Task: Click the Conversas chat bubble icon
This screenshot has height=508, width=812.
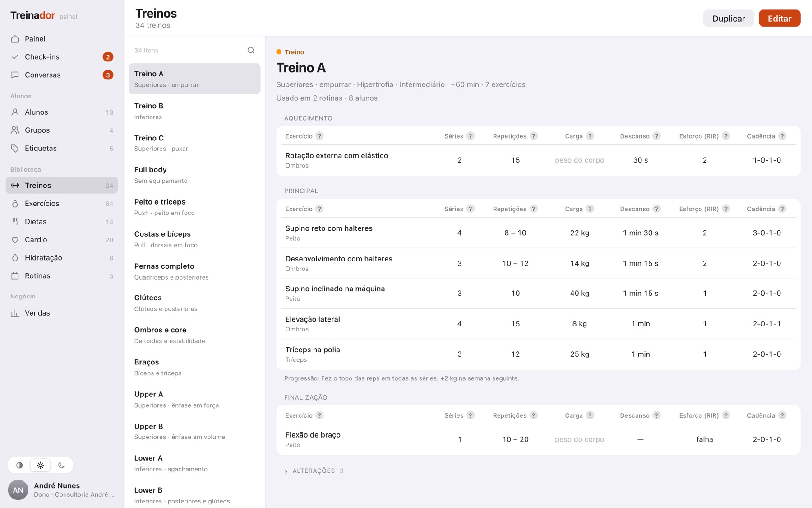Action: (15, 75)
